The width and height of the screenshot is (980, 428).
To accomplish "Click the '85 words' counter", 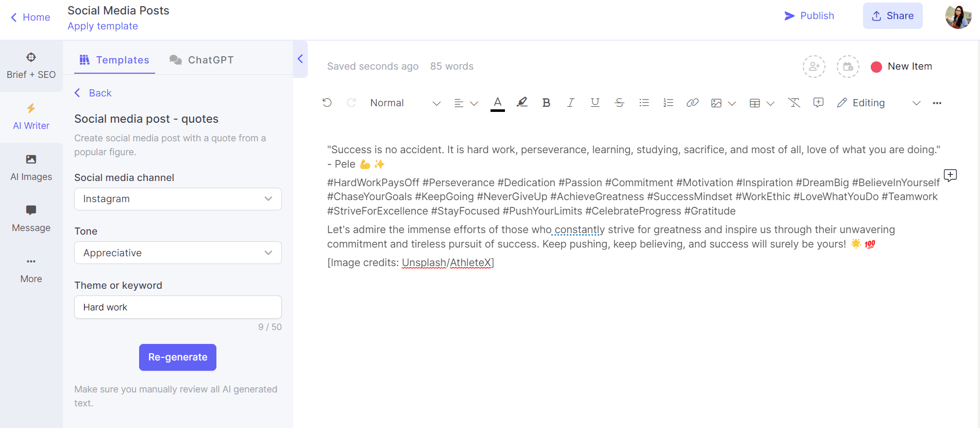I will tap(452, 67).
